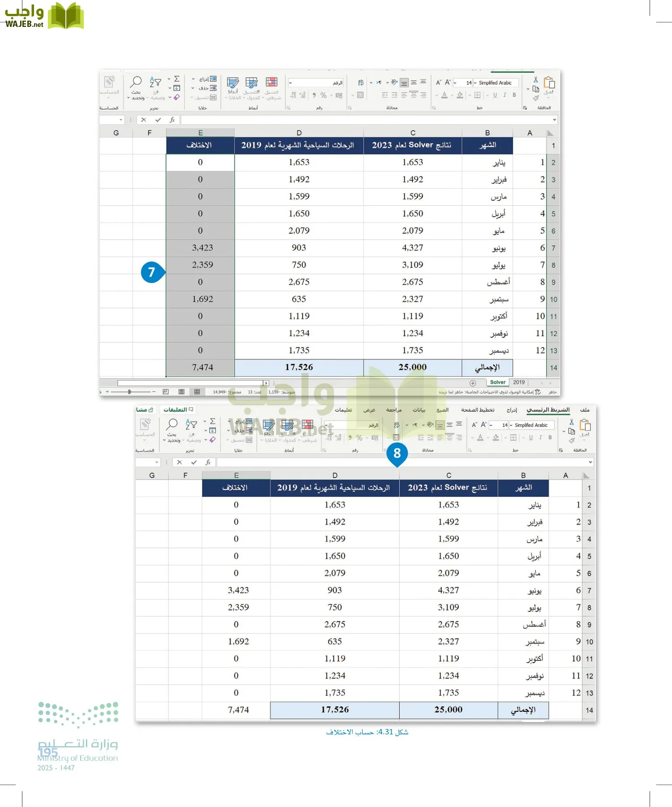Switch to the 2019 sheet tab
This screenshot has height=807, width=672.
click(x=519, y=382)
